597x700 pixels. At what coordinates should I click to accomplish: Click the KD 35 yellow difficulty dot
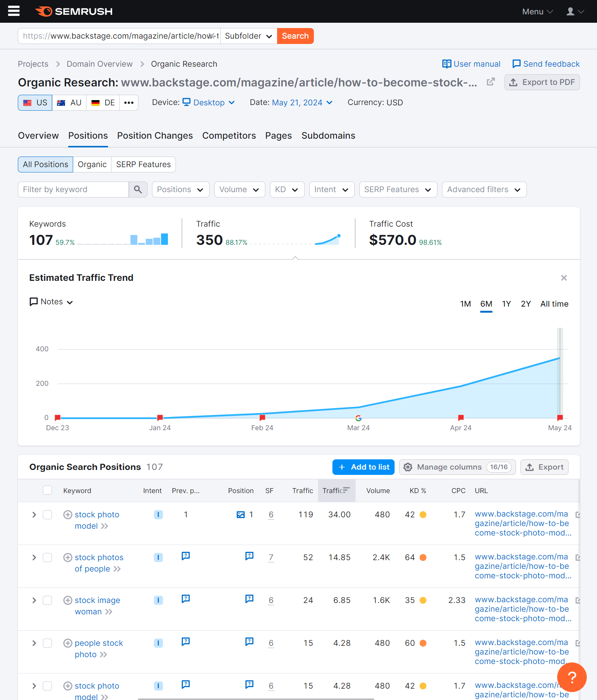pyautogui.click(x=423, y=600)
